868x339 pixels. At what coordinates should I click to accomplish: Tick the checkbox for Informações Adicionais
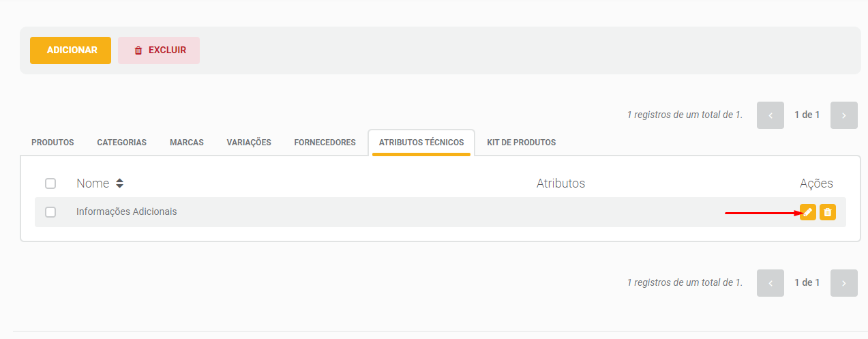pyautogui.click(x=50, y=212)
